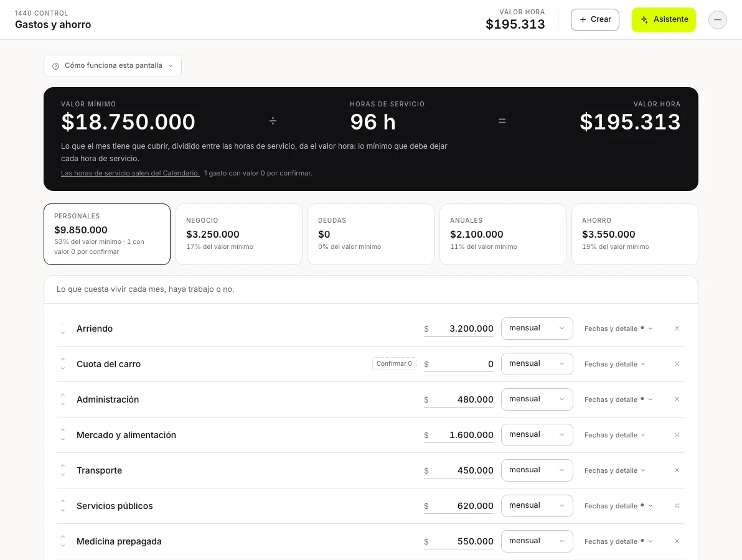The width and height of the screenshot is (742, 560).
Task: Click the Crear button
Action: click(595, 20)
